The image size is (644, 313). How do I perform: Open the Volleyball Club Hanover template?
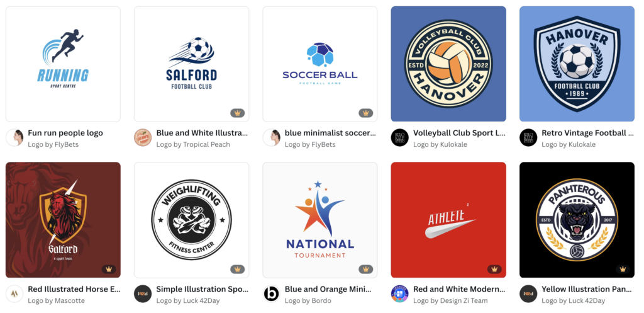click(448, 64)
